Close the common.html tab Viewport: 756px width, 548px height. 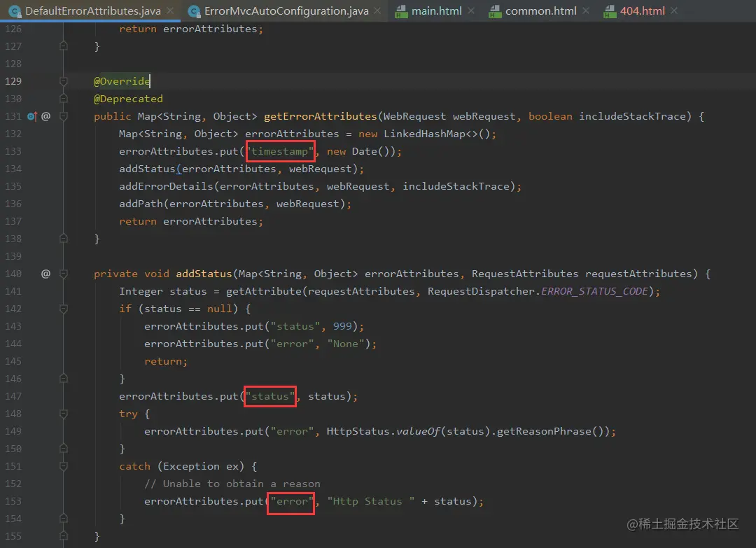(x=586, y=10)
